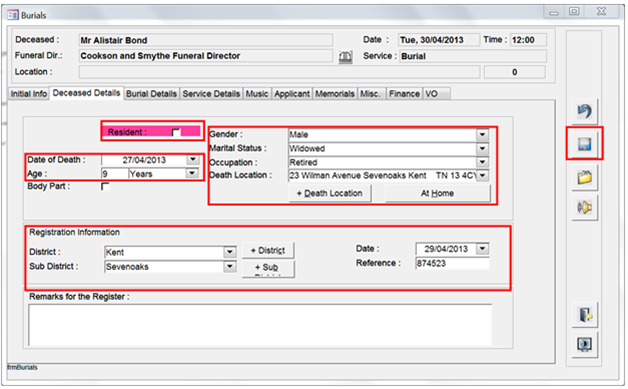This screenshot has width=628, height=389.
Task: Click the undo arrow icon
Action: click(x=584, y=111)
